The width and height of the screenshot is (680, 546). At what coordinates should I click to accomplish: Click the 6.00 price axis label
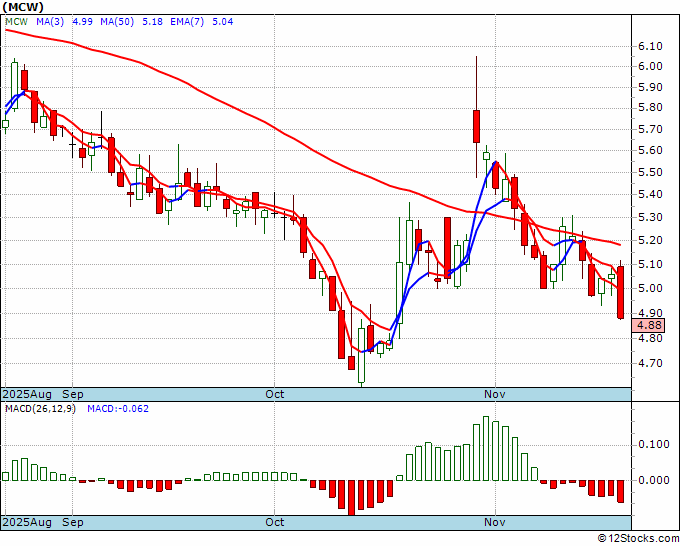pos(650,66)
